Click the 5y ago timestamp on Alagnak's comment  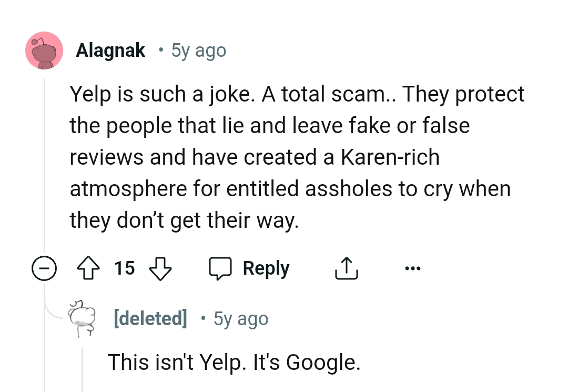[x=198, y=51]
